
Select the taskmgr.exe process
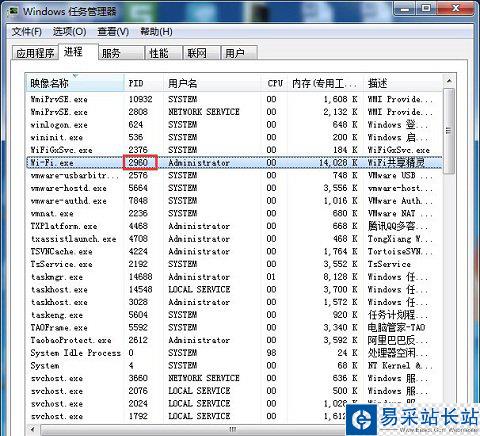tap(235, 277)
